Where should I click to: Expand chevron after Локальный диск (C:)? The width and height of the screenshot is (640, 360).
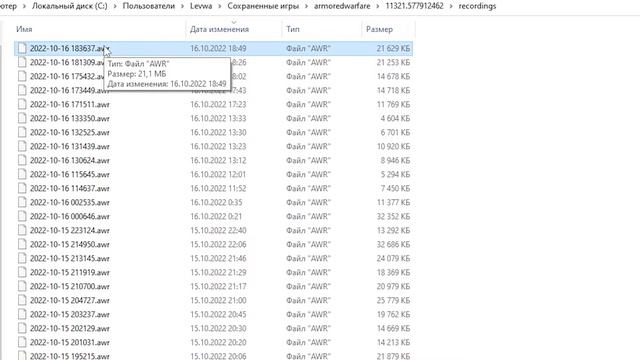115,6
